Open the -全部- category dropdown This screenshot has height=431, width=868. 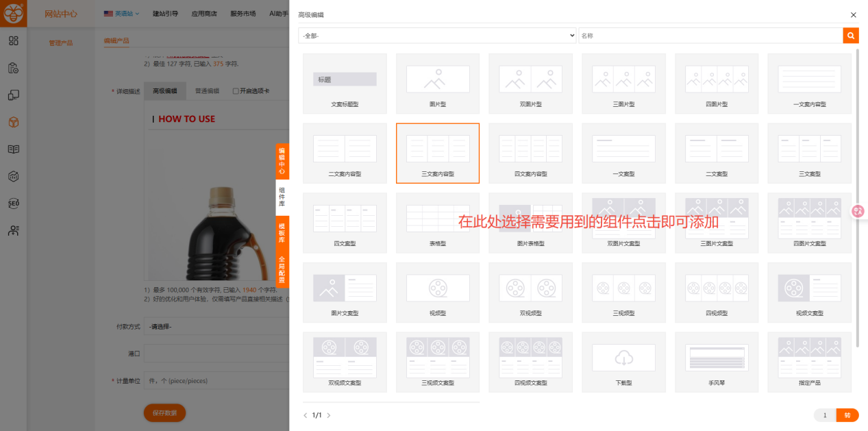click(437, 35)
